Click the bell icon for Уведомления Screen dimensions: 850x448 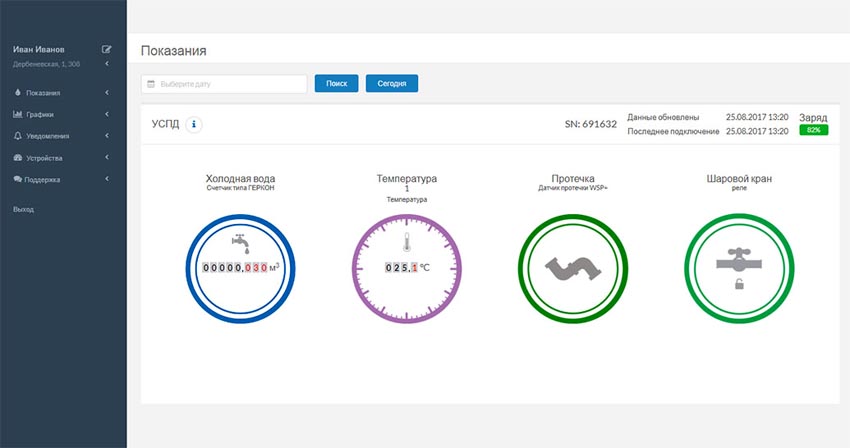[x=18, y=136]
